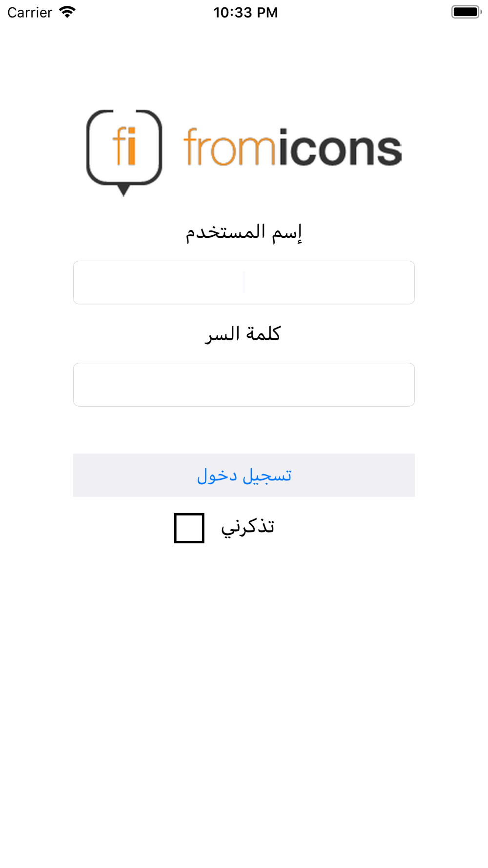Focus the password field under كلمة السر
Viewport: 488px width, 868px height.
click(x=244, y=385)
